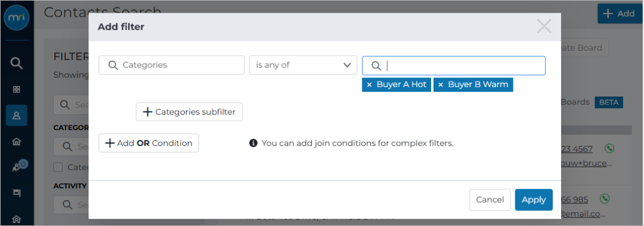Cancel the Add filter dialog

point(490,200)
